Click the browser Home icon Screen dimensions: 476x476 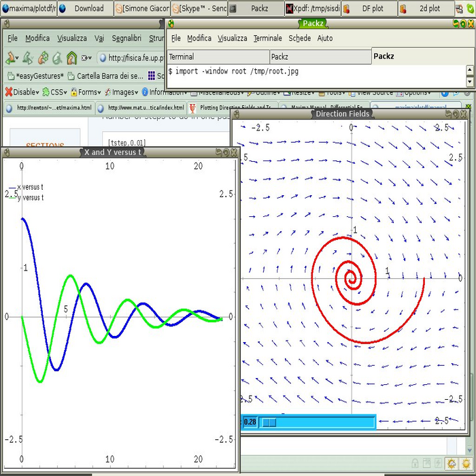click(x=71, y=58)
